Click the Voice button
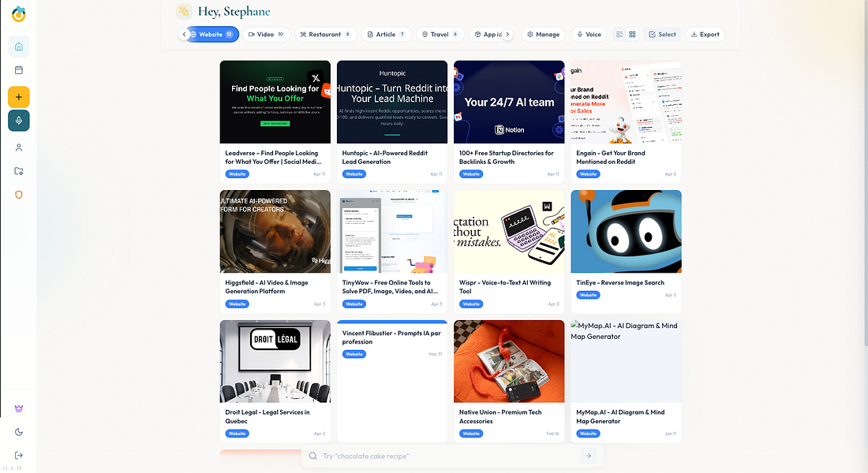The height and width of the screenshot is (473, 868). coord(589,35)
